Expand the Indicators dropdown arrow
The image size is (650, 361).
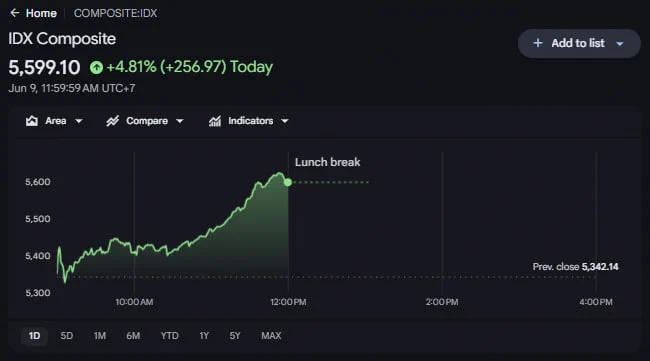click(285, 121)
